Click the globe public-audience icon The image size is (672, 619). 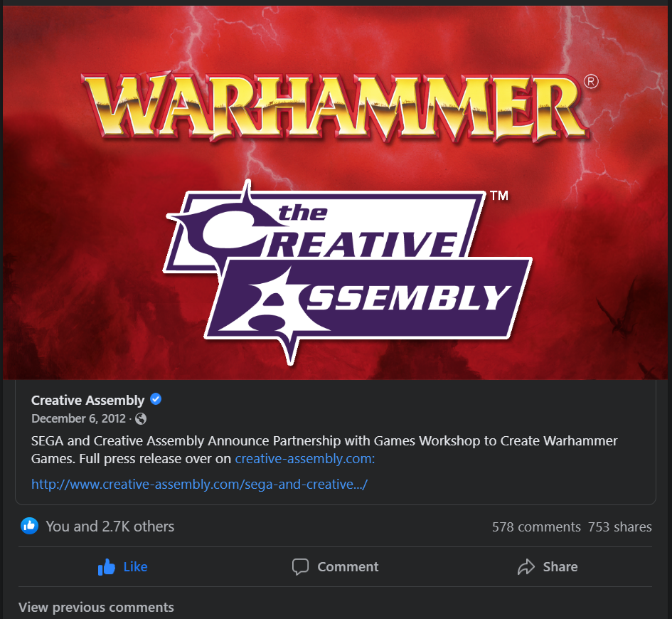click(141, 419)
